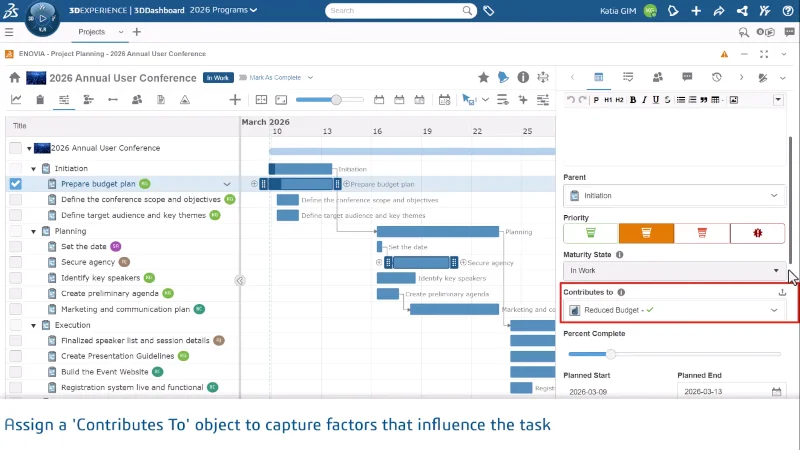Adjust the Percent Complete slider handle
Screen dimensions: 800x450
tap(611, 354)
